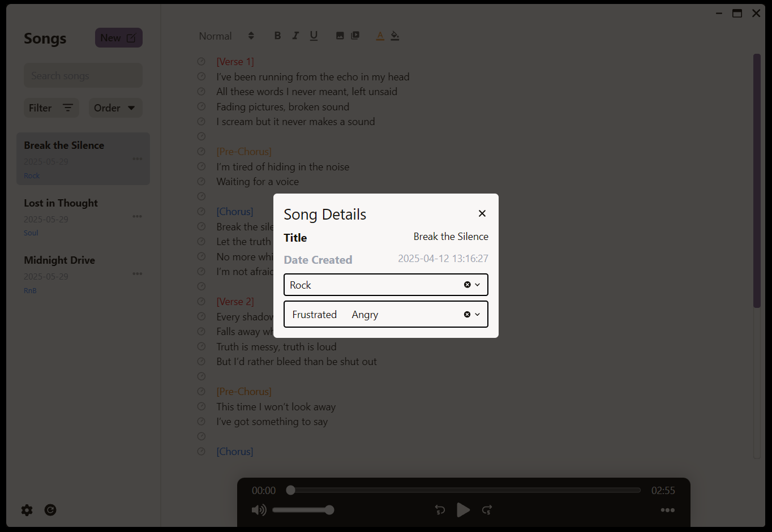Open settings with the gear icon
This screenshot has height=532, width=772.
[x=27, y=510]
